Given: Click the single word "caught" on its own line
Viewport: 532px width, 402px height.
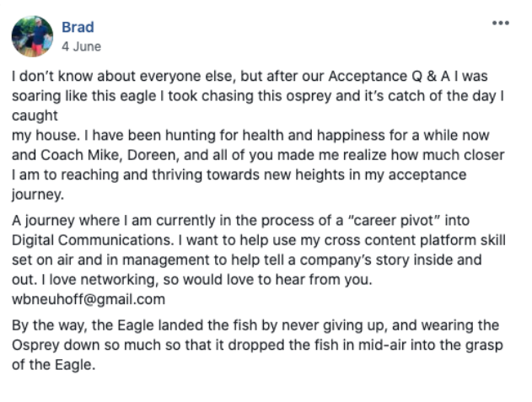Looking at the screenshot, I should [x=35, y=115].
